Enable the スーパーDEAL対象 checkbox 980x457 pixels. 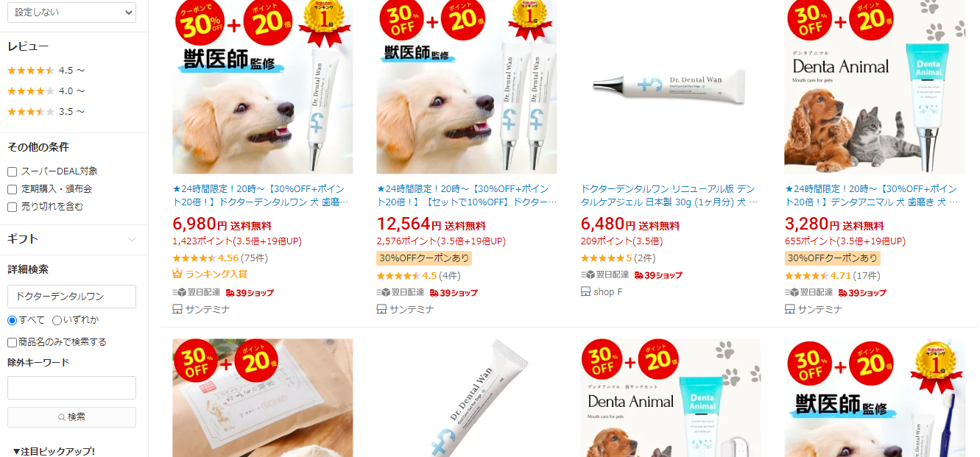pyautogui.click(x=12, y=171)
